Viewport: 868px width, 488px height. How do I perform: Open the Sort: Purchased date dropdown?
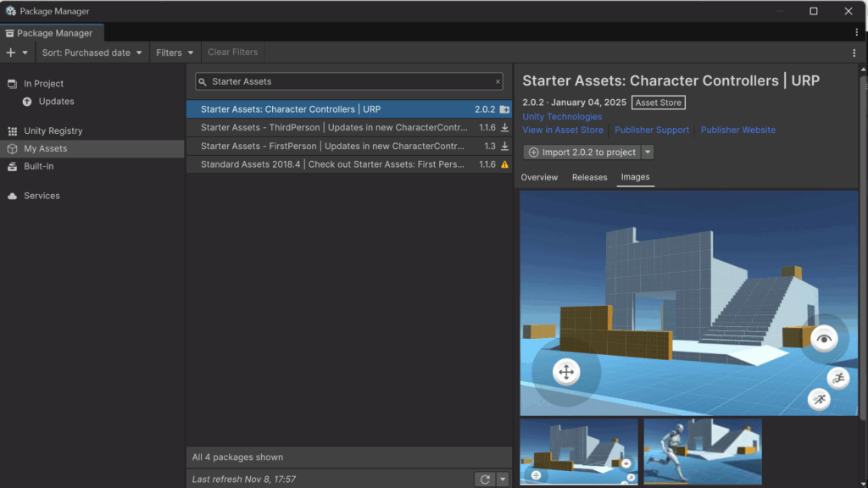point(92,53)
